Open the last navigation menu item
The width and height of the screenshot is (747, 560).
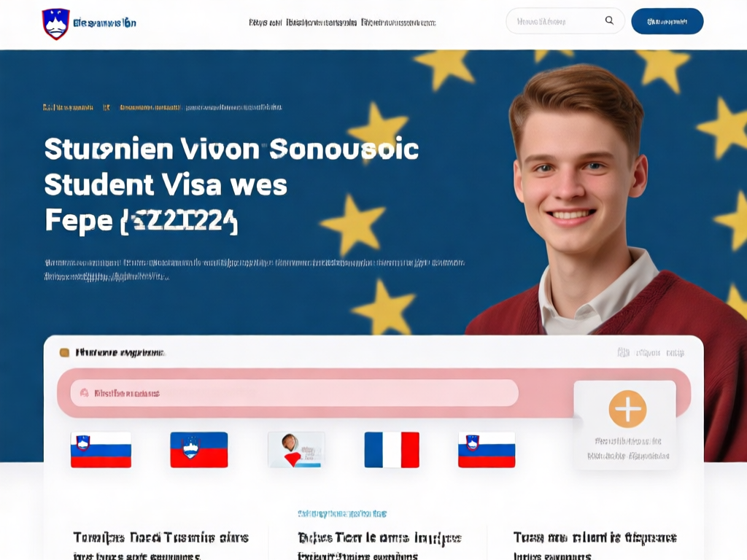(398, 23)
